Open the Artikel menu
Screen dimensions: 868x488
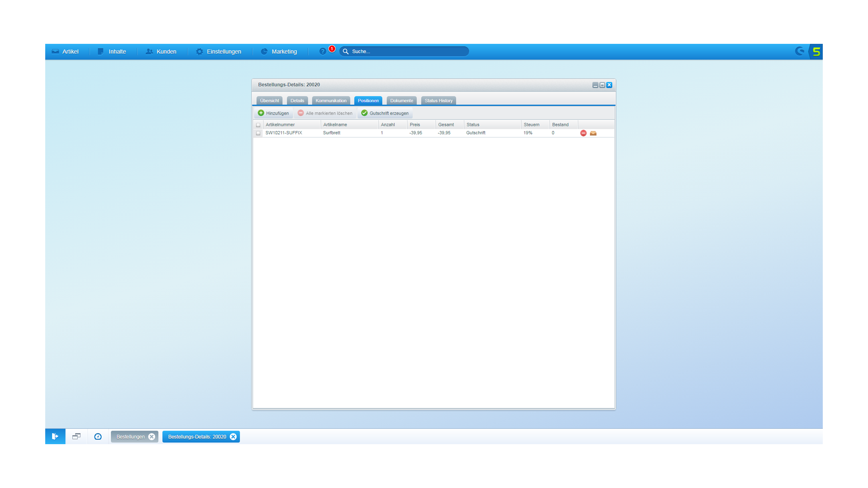click(x=65, y=52)
